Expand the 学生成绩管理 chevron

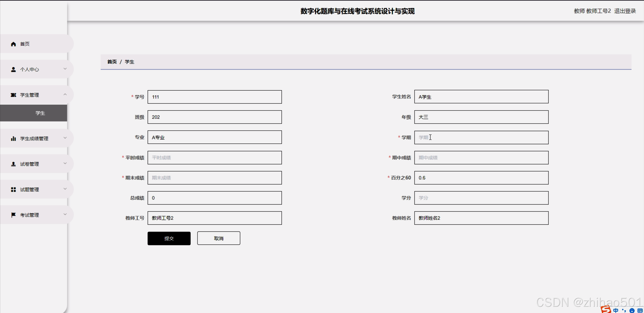point(65,138)
